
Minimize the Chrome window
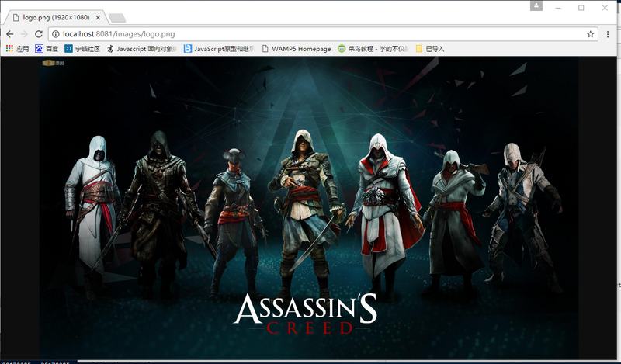pos(558,8)
